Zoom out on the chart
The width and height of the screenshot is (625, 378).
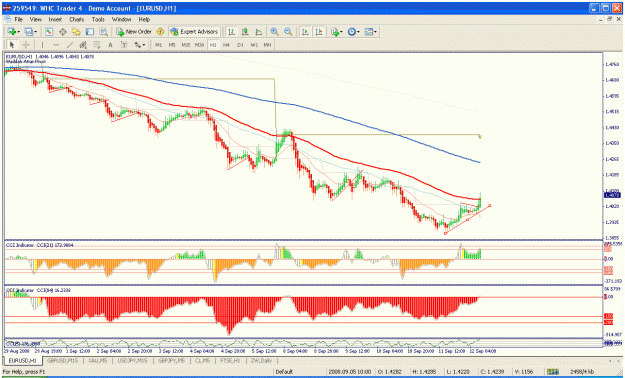(x=288, y=32)
